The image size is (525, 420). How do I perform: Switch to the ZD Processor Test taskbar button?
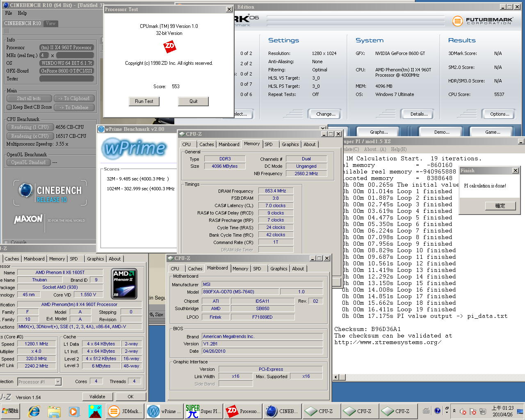tap(242, 411)
